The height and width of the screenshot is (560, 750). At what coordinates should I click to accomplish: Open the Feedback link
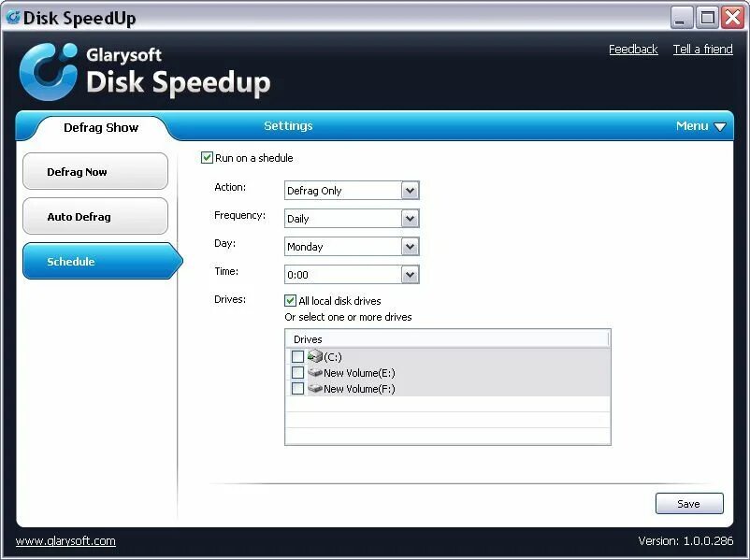(x=633, y=50)
